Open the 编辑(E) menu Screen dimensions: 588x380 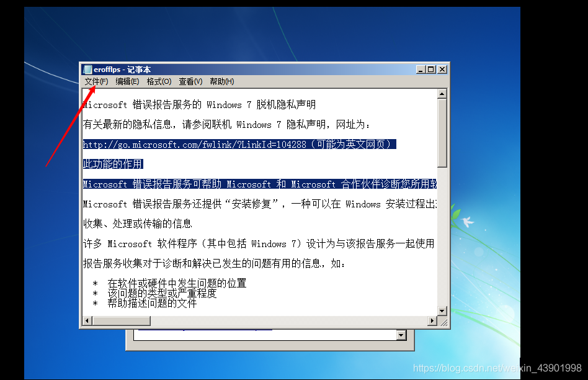coord(128,81)
